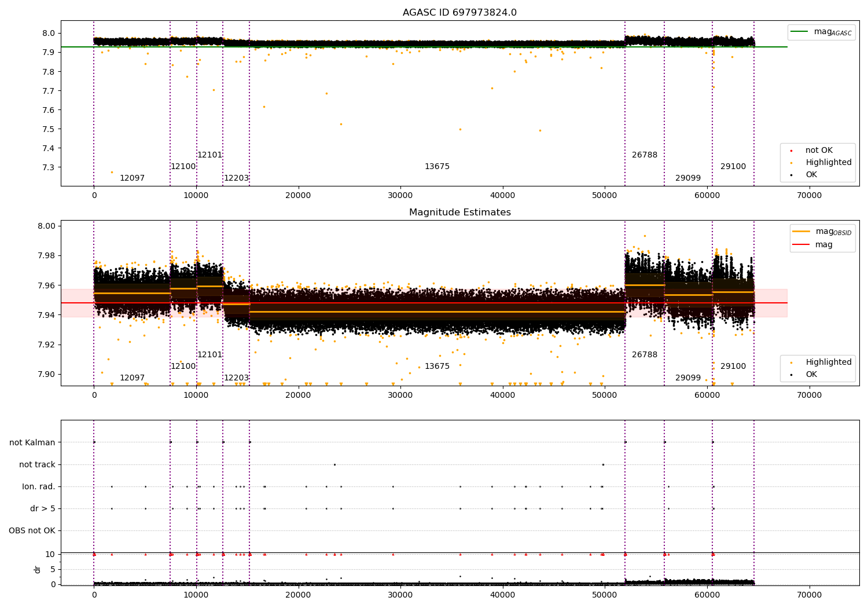This screenshot has width=868, height=608.
Task: Click the "not Kalman" flag row label
Action: pos(32,443)
